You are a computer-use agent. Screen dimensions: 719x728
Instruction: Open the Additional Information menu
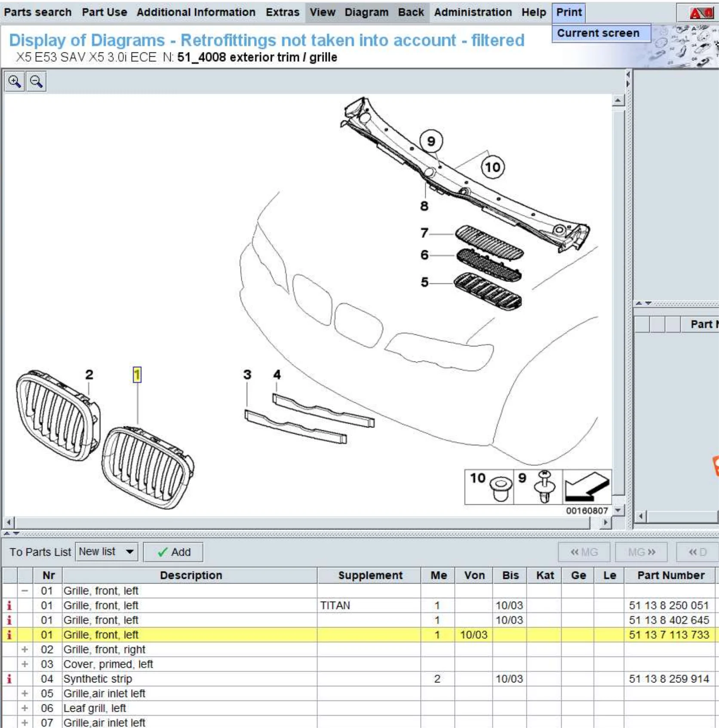point(196,12)
